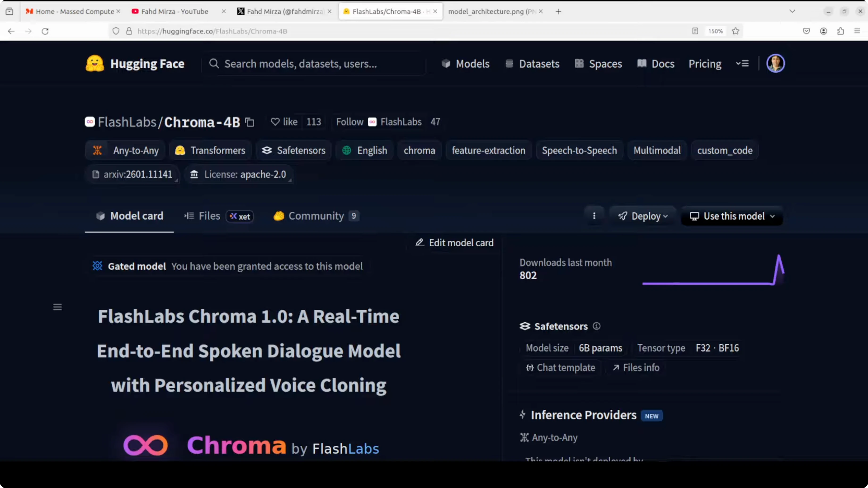This screenshot has height=488, width=868.
Task: Open the three-dot options menu near Deploy
Action: (x=594, y=216)
